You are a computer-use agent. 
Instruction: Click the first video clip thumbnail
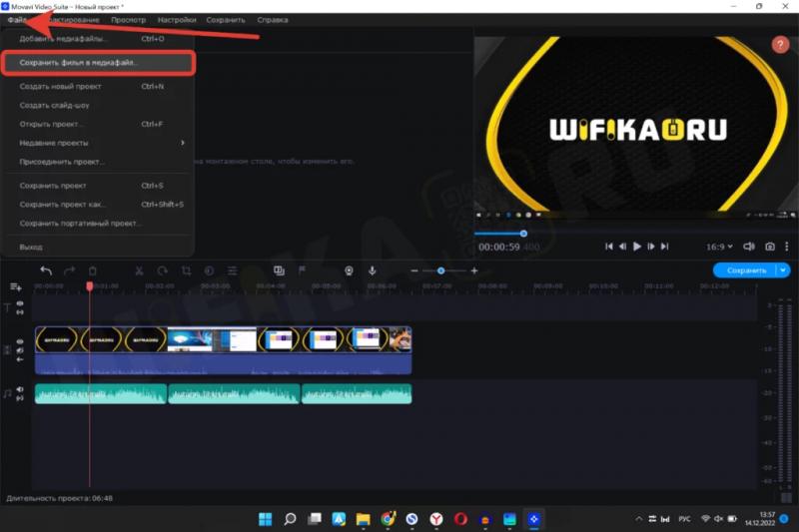point(57,340)
